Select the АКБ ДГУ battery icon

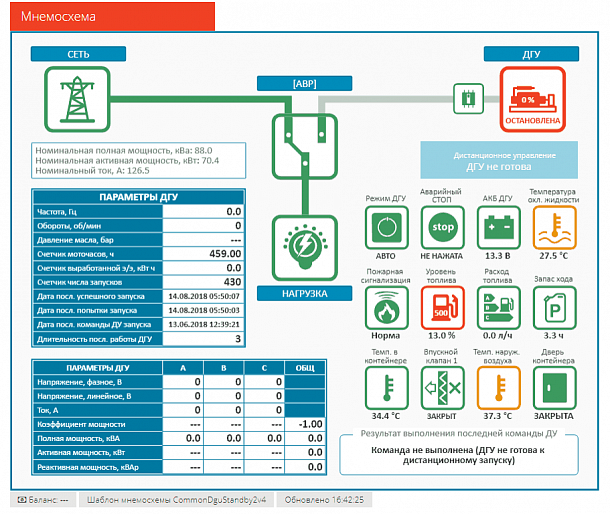[498, 227]
